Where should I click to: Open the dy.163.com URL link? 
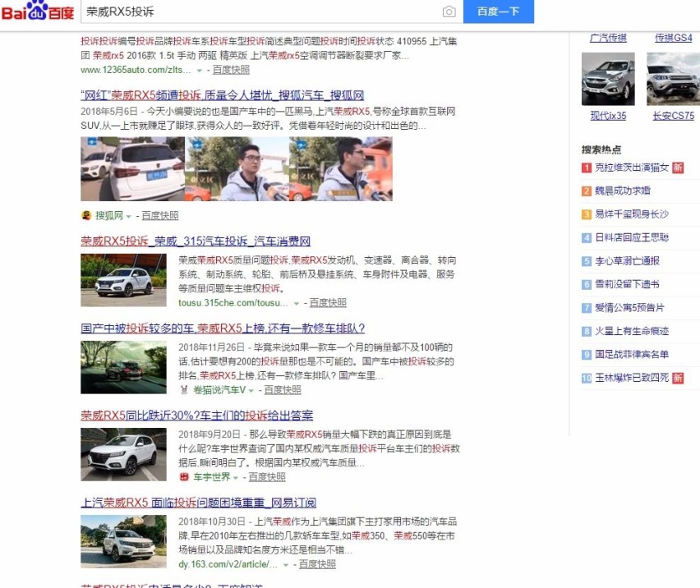(x=228, y=564)
